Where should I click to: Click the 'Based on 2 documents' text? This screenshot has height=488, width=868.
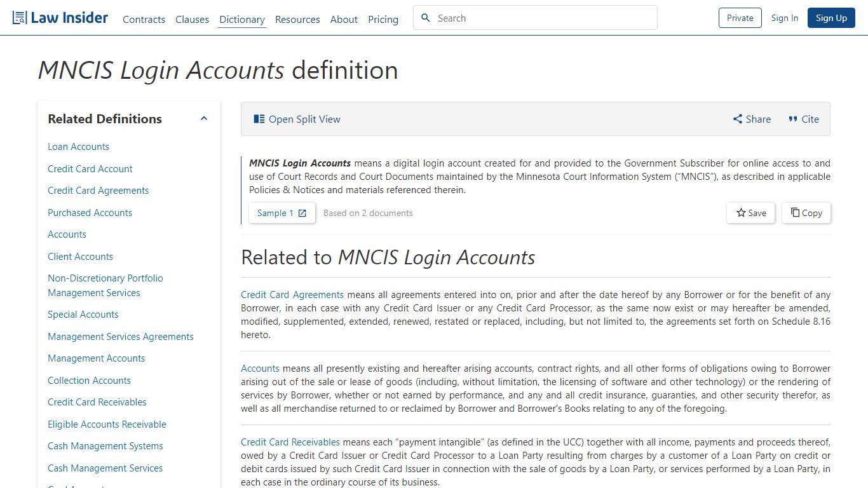coord(368,213)
